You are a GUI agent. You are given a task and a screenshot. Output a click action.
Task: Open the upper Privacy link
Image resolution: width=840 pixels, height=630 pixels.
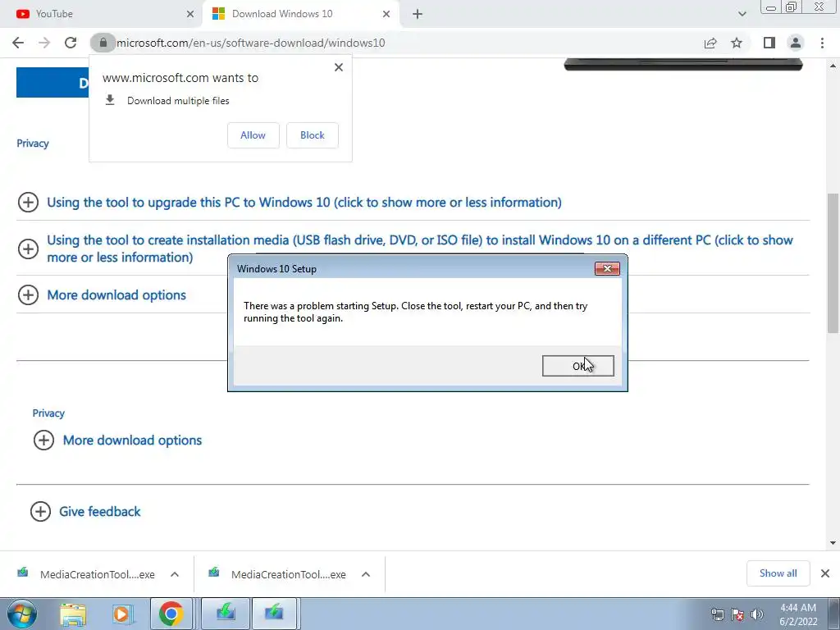[33, 144]
